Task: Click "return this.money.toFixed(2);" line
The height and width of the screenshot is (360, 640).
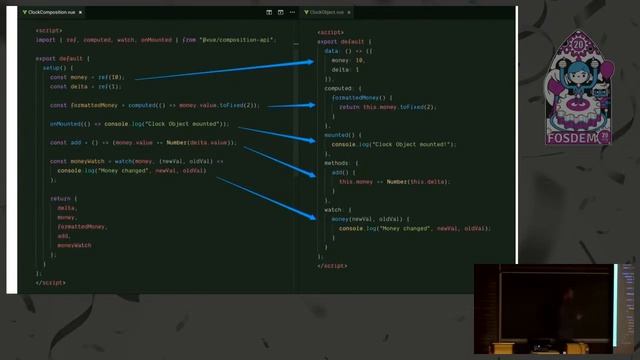Action: [x=388, y=107]
